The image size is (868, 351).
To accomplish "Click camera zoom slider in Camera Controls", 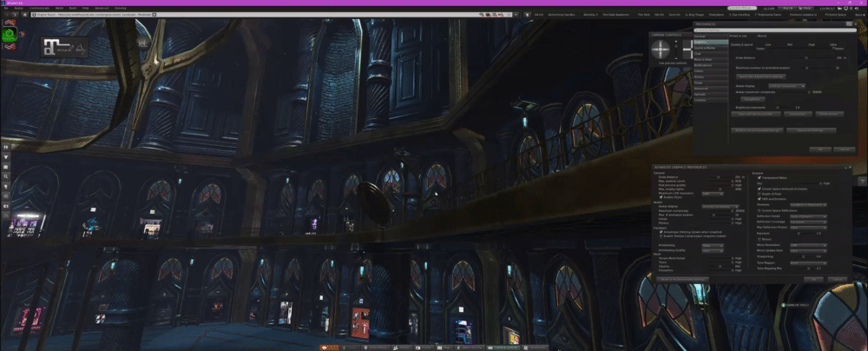I will [676, 50].
